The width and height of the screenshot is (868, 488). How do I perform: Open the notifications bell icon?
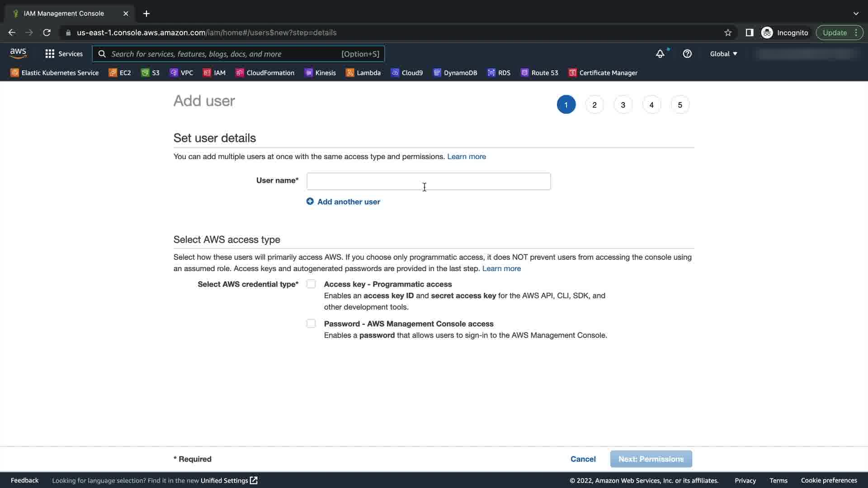tap(660, 54)
